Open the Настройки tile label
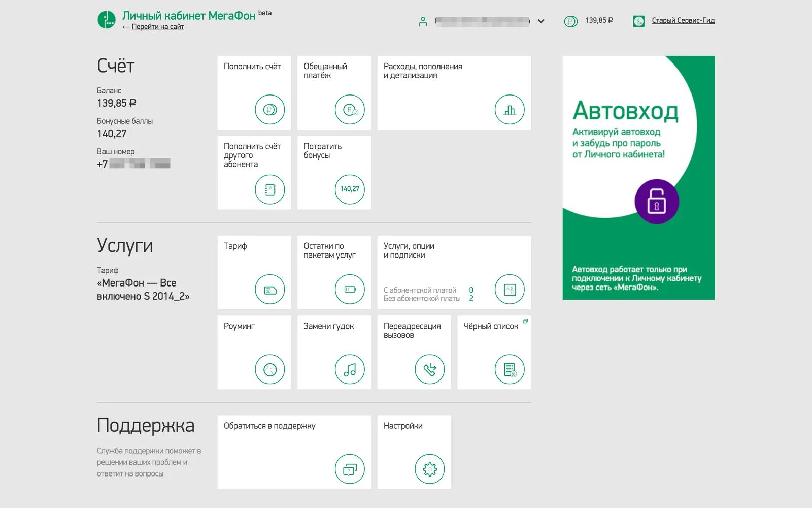Viewport: 812px width, 508px height. (403, 426)
